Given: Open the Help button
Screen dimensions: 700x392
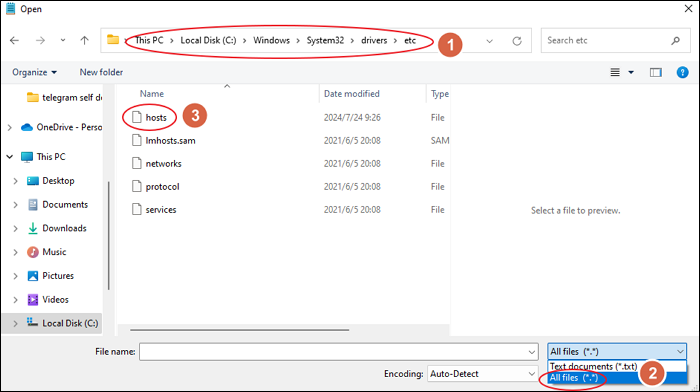Looking at the screenshot, I should click(x=682, y=72).
